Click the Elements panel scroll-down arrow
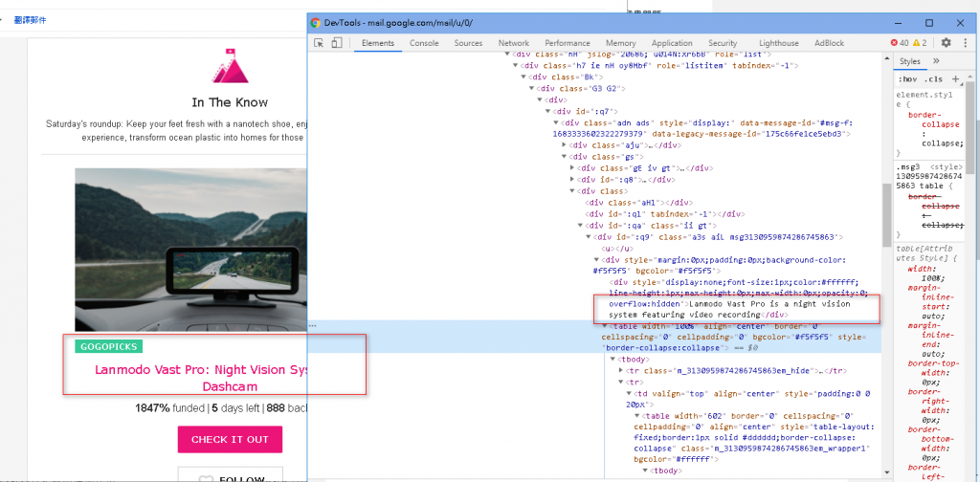Image resolution: width=980 pixels, height=482 pixels. (886, 472)
